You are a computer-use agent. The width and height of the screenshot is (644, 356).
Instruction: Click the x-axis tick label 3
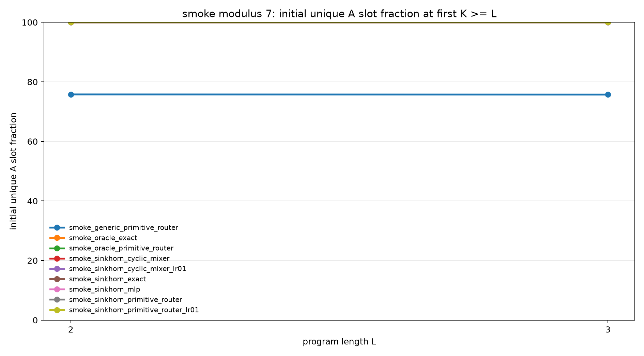(608, 330)
